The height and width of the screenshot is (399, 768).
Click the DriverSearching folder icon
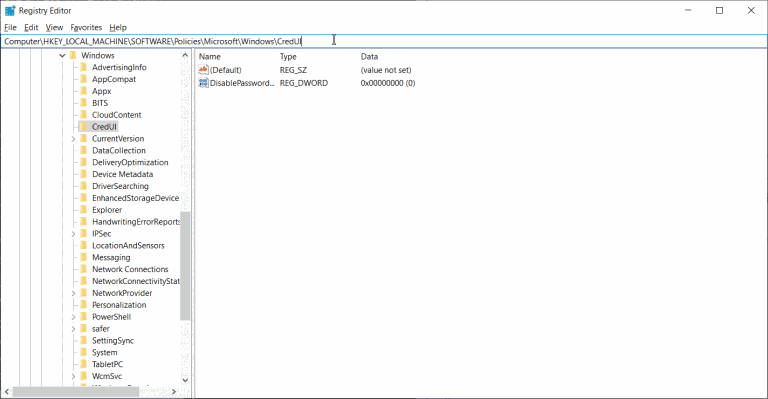[x=84, y=186]
